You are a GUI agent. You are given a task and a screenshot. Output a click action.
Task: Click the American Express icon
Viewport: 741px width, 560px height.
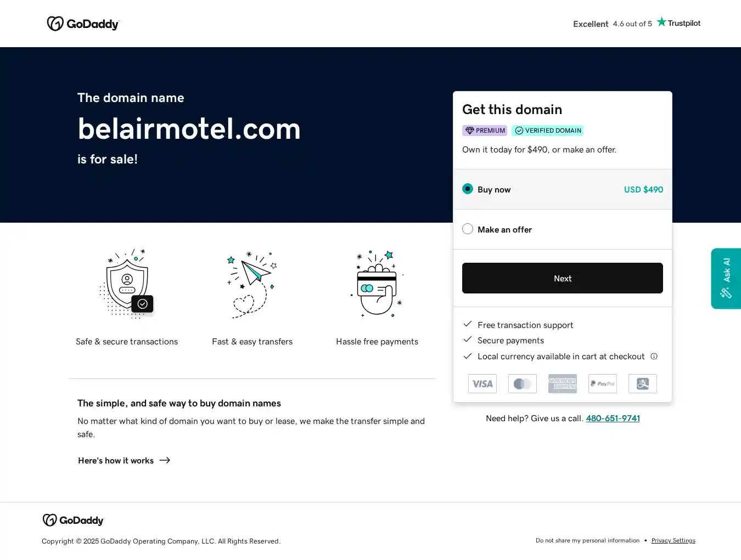click(563, 384)
